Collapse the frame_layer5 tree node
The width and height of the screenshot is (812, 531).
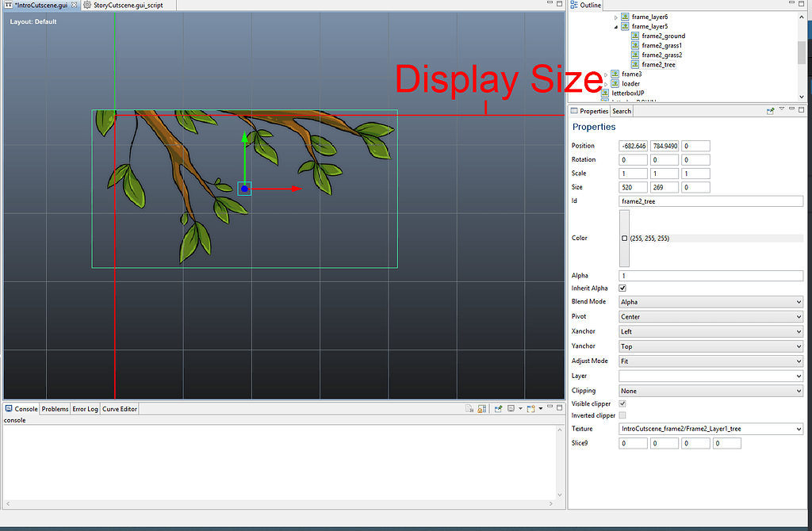pyautogui.click(x=615, y=26)
